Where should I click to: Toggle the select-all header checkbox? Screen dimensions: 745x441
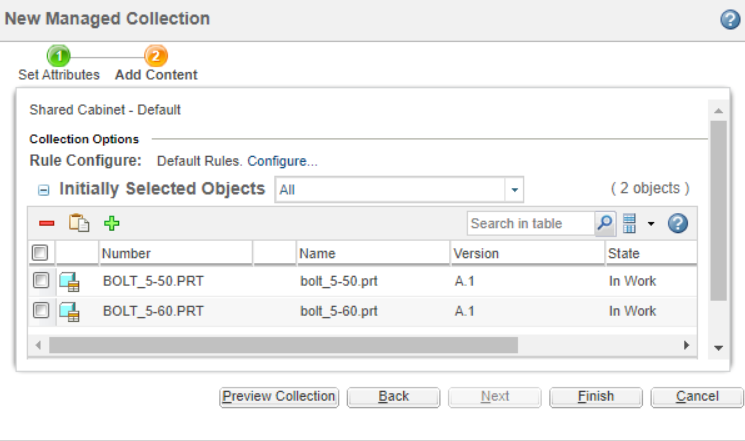click(40, 252)
